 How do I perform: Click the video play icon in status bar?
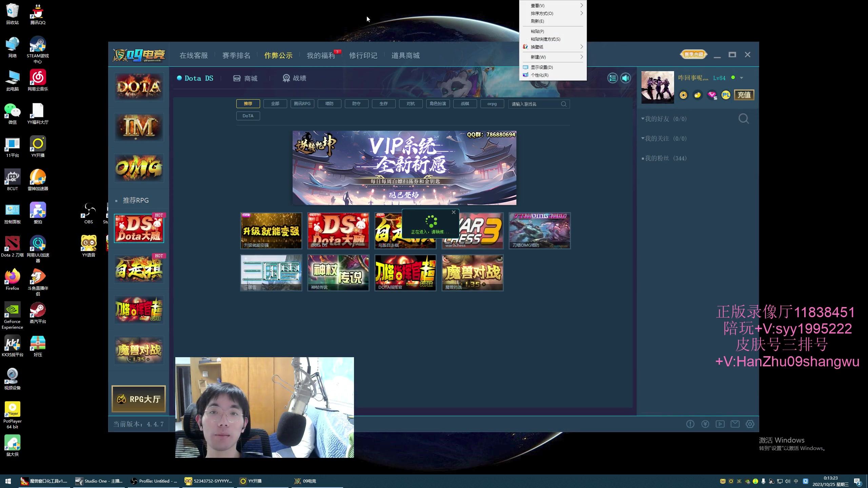(x=720, y=424)
